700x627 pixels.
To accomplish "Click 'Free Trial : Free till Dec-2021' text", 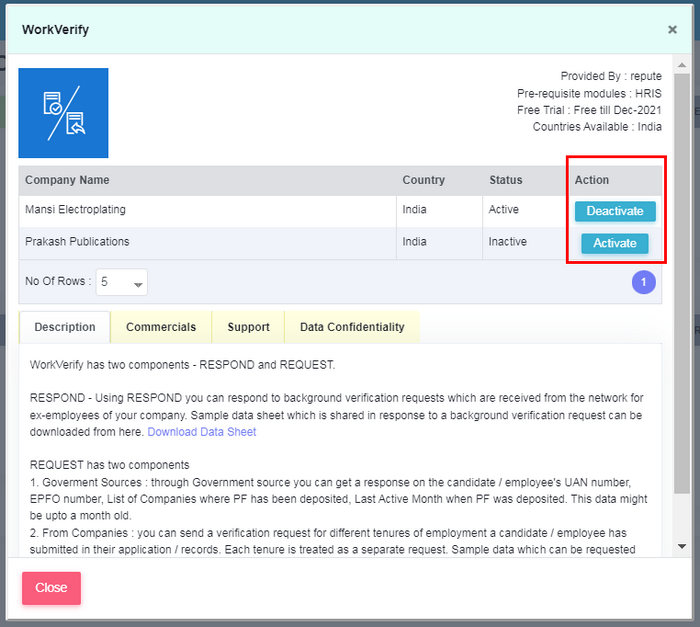I will [x=589, y=110].
